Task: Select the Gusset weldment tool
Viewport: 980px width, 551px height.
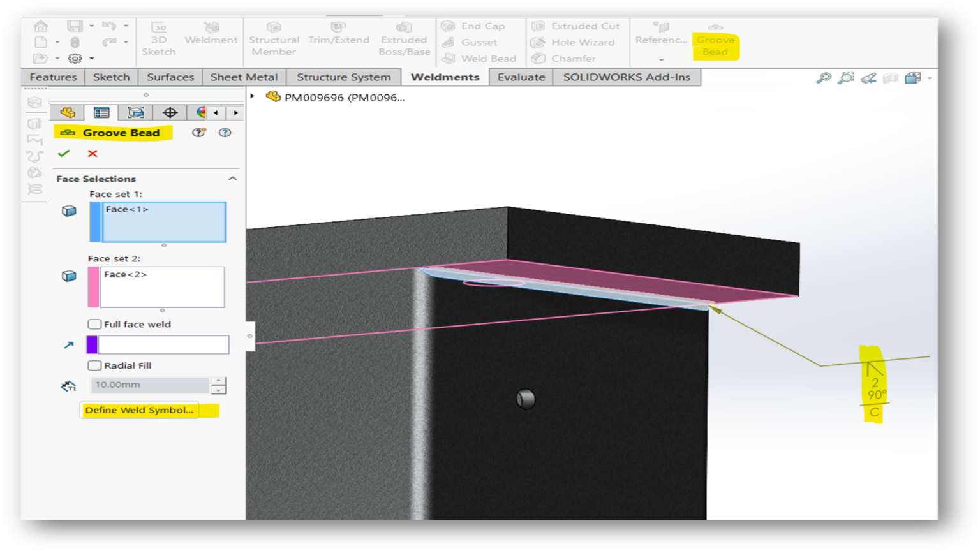Action: click(x=479, y=42)
